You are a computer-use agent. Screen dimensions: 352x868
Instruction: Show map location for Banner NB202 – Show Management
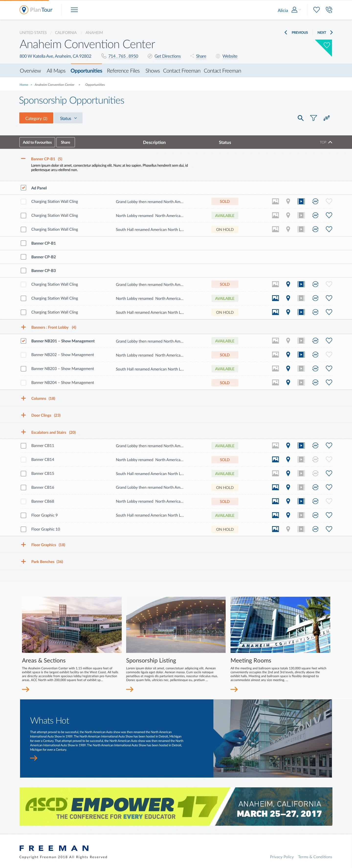point(288,355)
